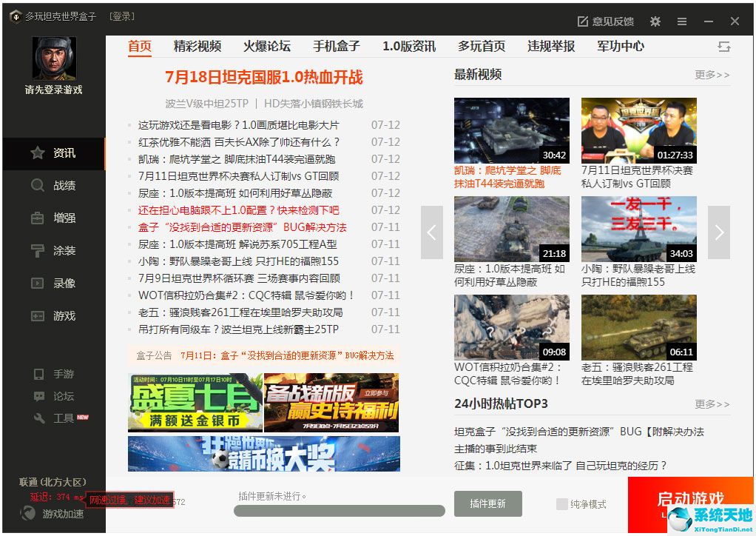
Task: Open hot post 坦克盒子“没找到合适的更新资源”BUG
Action: pyautogui.click(x=579, y=432)
